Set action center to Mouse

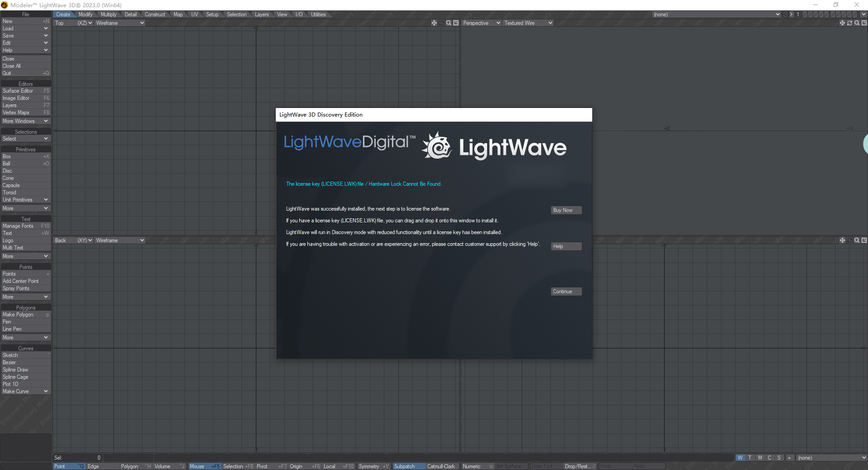[x=204, y=466]
